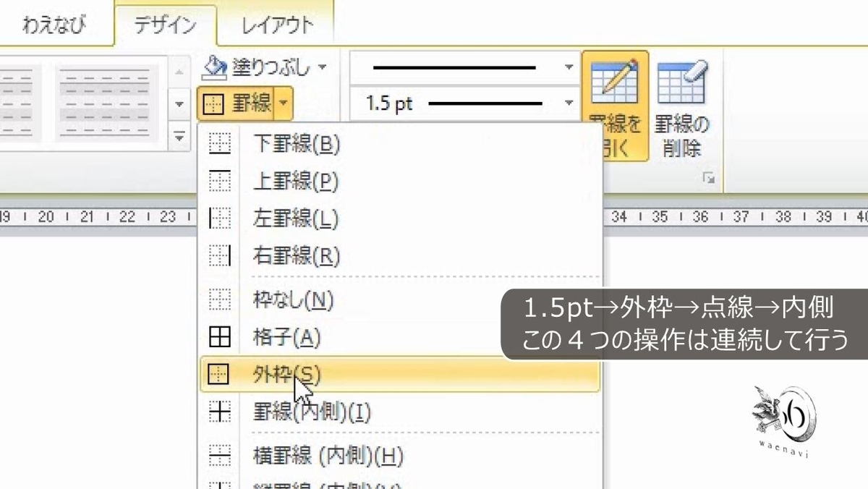The width and height of the screenshot is (868, 489).
Task: Click the paint bucket shading icon
Action: click(x=216, y=67)
